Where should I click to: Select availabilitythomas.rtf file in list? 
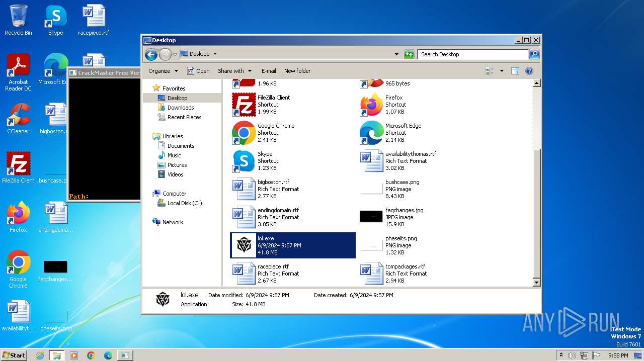421,161
